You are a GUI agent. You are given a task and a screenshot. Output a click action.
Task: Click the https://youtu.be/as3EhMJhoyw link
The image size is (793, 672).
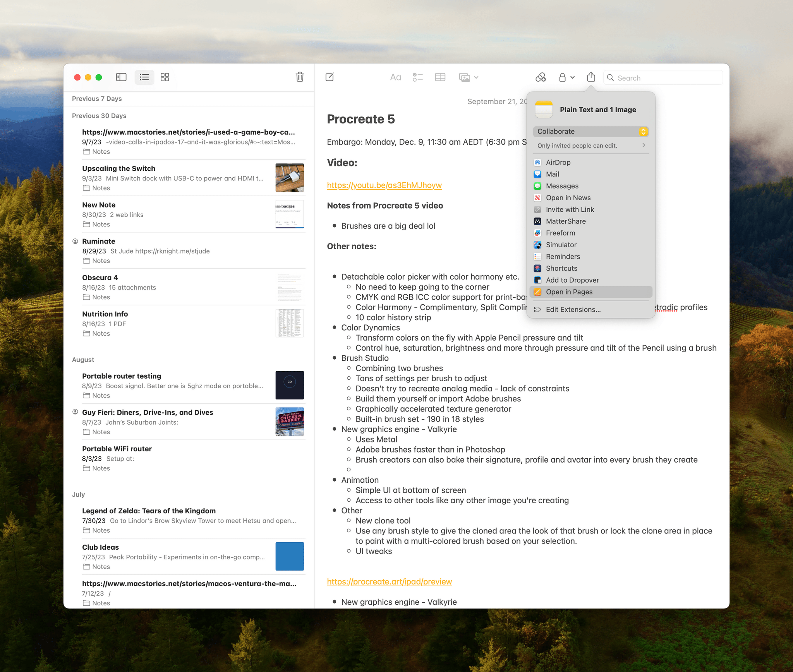coord(384,185)
